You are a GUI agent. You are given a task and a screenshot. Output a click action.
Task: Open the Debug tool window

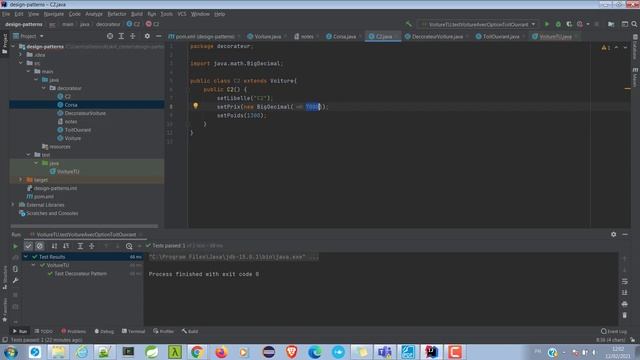pos(104,331)
